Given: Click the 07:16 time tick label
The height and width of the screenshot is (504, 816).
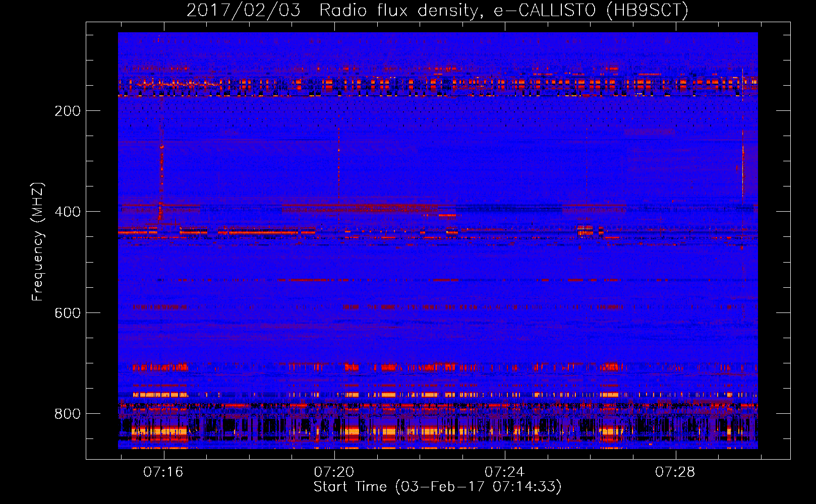Looking at the screenshot, I should click(x=163, y=472).
